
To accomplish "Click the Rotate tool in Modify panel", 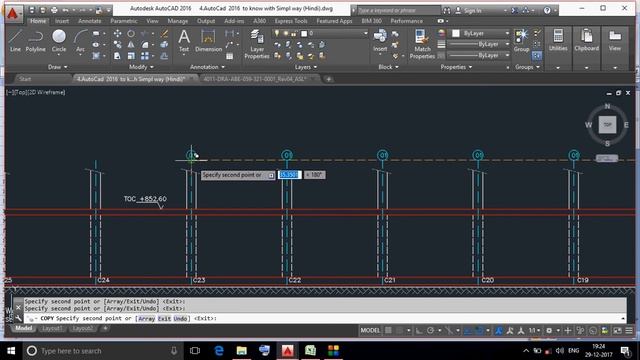I will 131,33.
